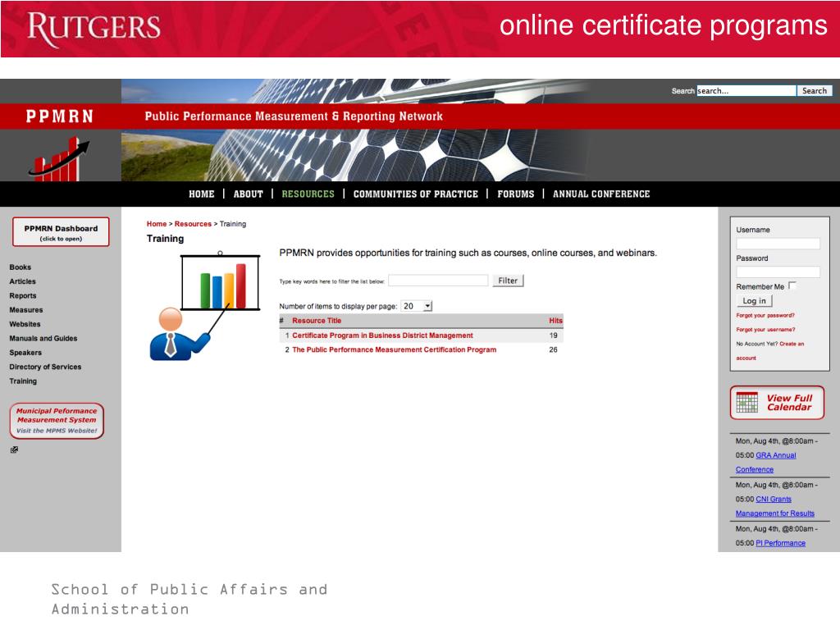This screenshot has height=630, width=840.
Task: Open the items per page dropdown
Action: coord(417,306)
